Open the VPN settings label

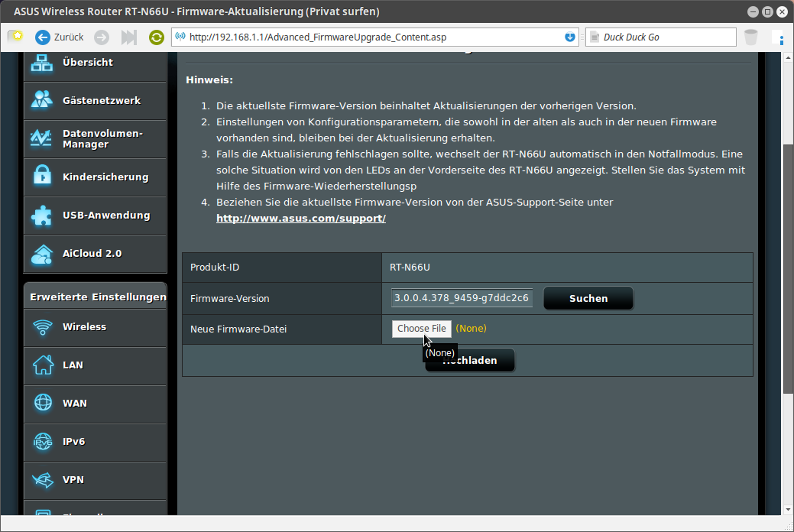click(73, 479)
